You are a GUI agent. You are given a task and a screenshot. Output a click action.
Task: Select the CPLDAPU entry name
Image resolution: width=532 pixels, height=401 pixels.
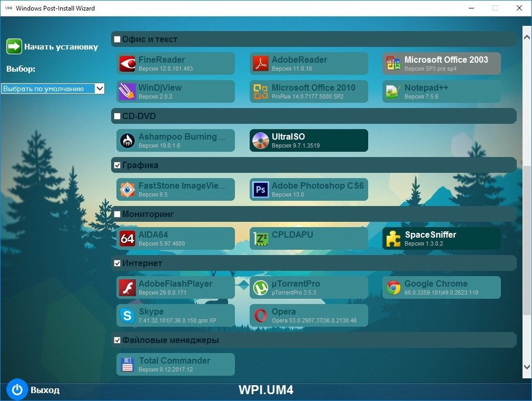[292, 234]
